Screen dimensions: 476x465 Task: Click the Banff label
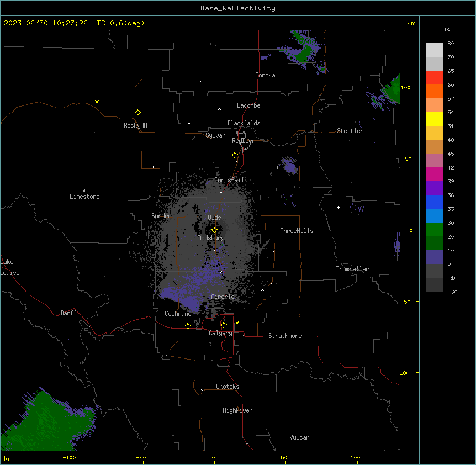[68, 313]
